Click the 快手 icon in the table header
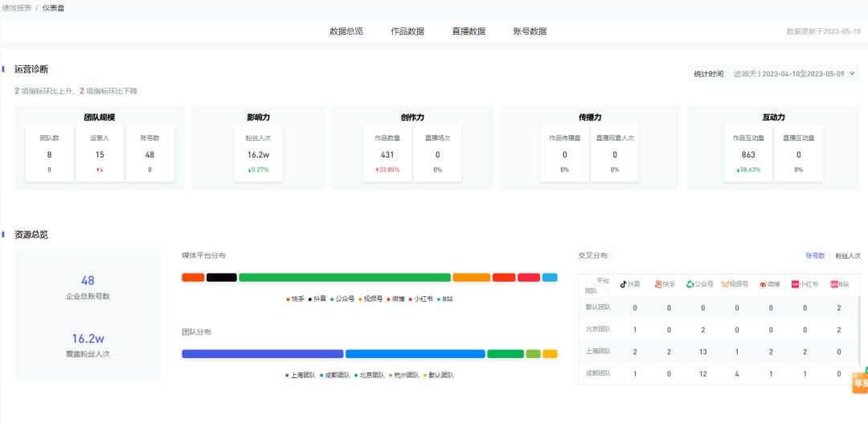The height and width of the screenshot is (424, 868). click(658, 284)
